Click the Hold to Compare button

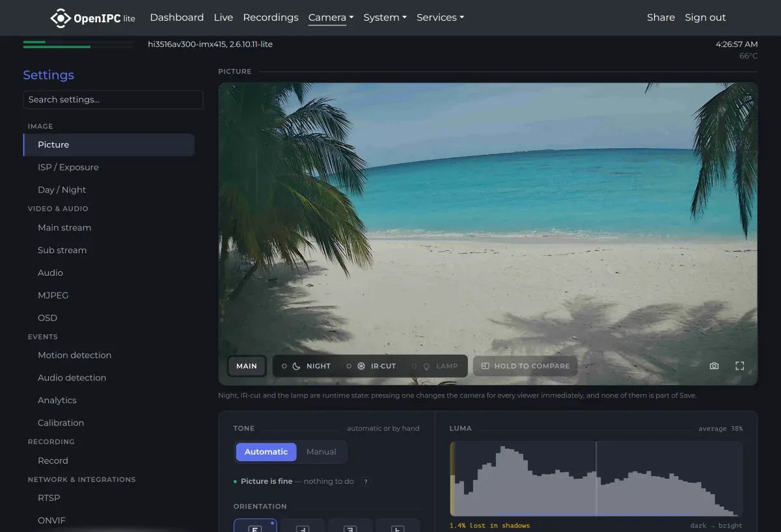[x=525, y=366]
